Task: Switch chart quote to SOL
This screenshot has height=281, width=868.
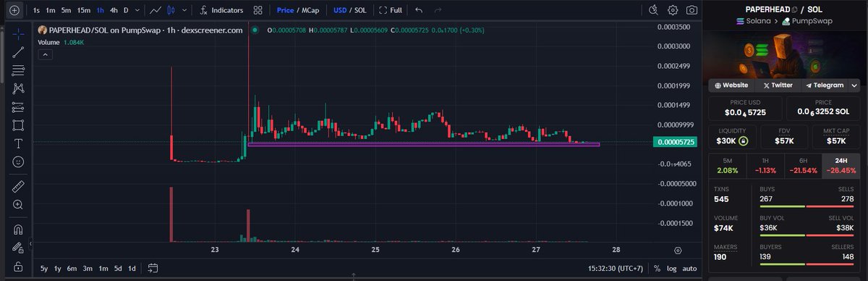Action: 359,11
